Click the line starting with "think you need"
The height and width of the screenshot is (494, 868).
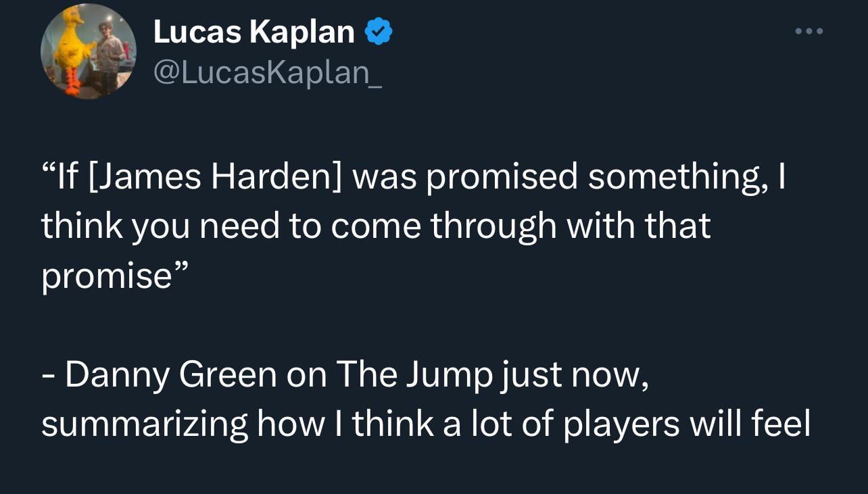pyautogui.click(x=375, y=226)
